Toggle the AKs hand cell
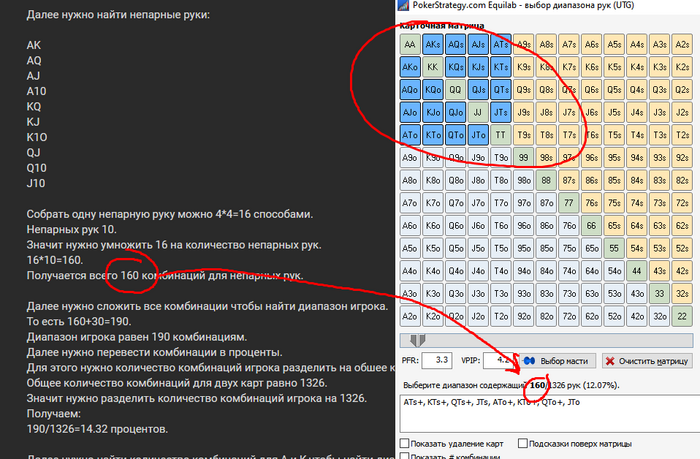700x459 pixels. 433,44
